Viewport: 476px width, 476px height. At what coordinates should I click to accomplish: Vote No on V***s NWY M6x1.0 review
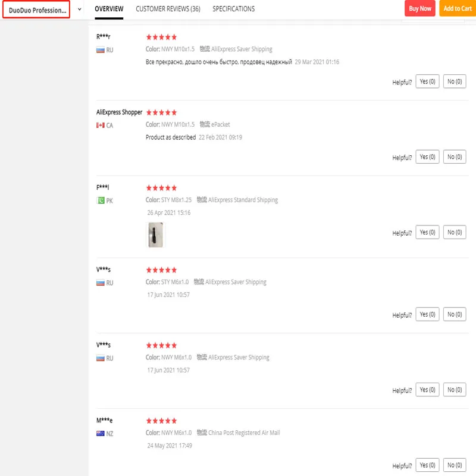(x=455, y=390)
